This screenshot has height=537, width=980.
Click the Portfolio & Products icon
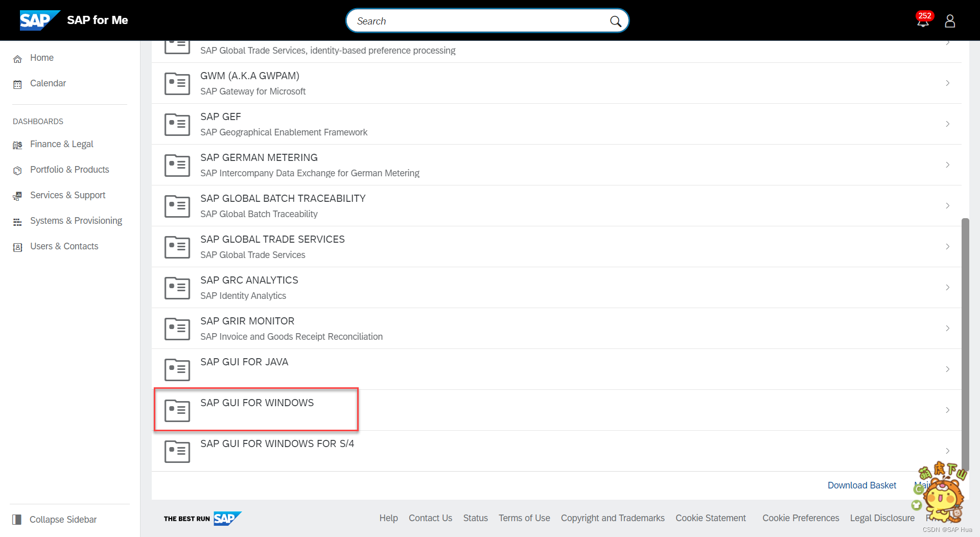click(x=17, y=171)
